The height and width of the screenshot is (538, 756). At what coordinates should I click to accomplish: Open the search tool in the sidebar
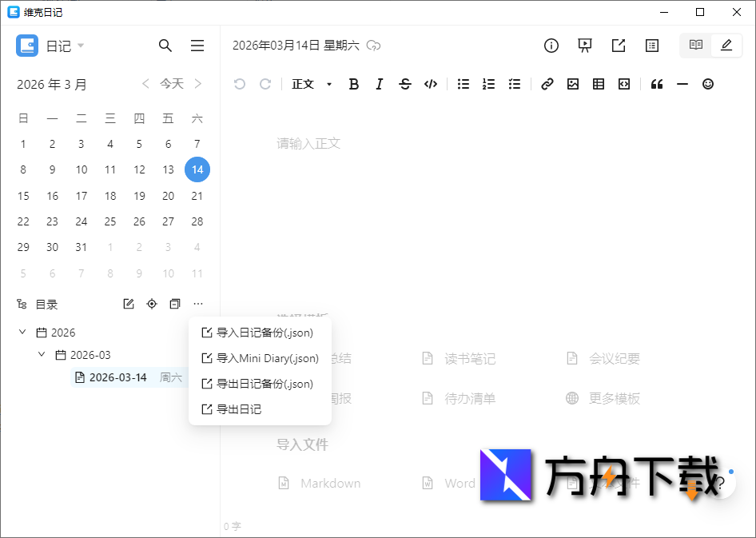165,46
